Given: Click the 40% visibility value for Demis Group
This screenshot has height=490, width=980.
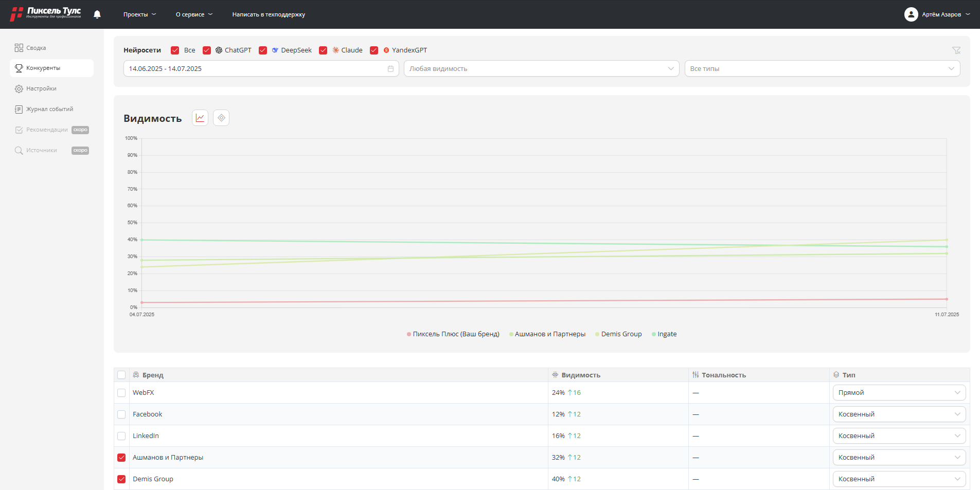Looking at the screenshot, I should (558, 479).
